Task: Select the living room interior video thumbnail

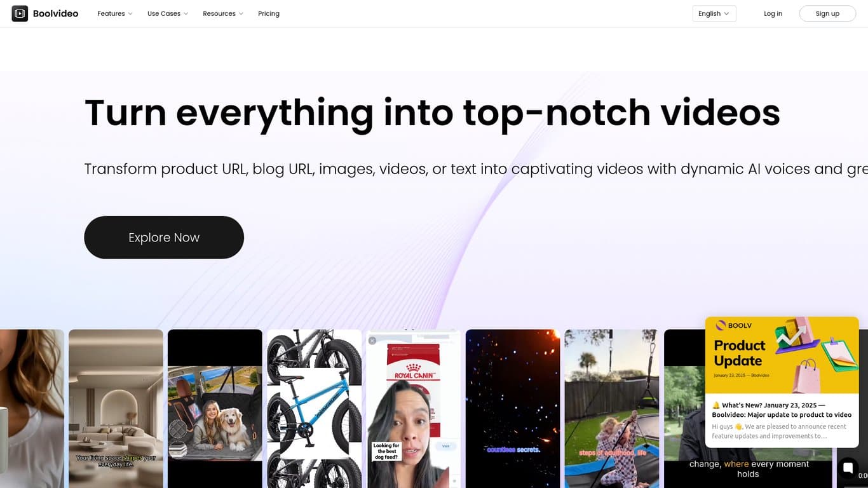Action: pyautogui.click(x=116, y=409)
